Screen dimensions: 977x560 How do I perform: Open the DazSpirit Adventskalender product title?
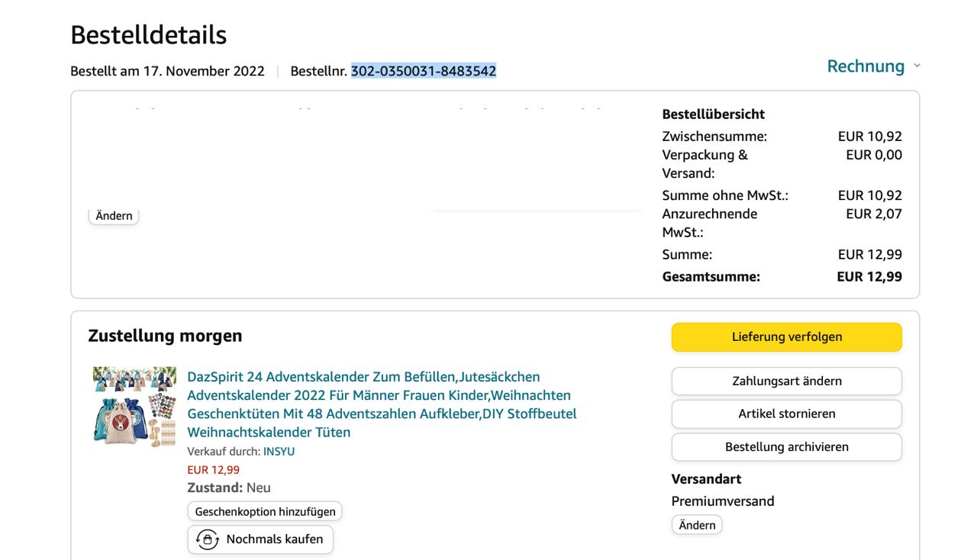point(382,404)
